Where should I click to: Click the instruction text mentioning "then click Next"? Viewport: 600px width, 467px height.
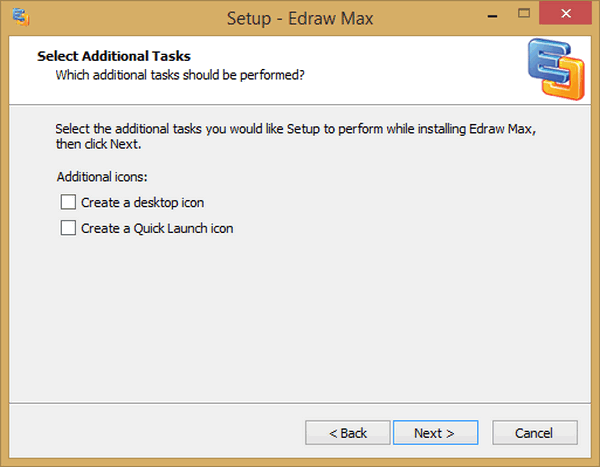[100, 144]
